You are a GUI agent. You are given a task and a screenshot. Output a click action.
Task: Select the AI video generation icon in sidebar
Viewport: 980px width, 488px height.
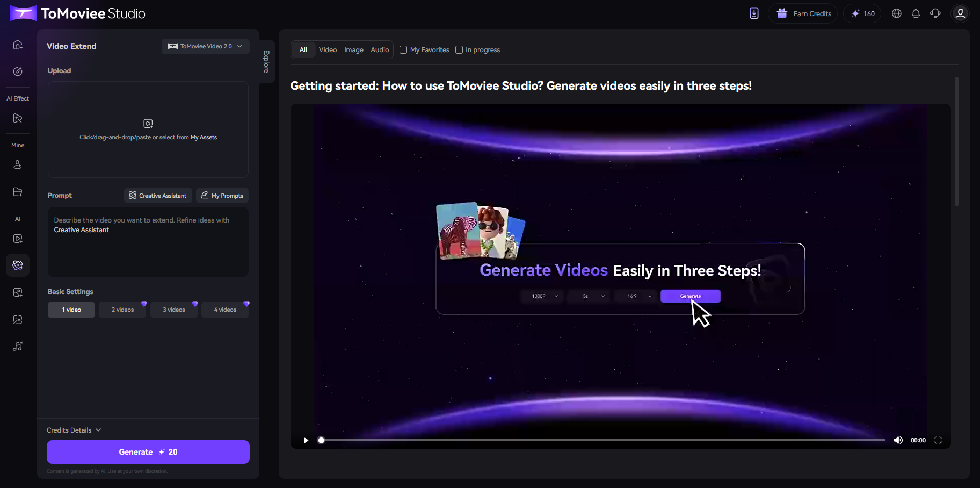point(18,239)
